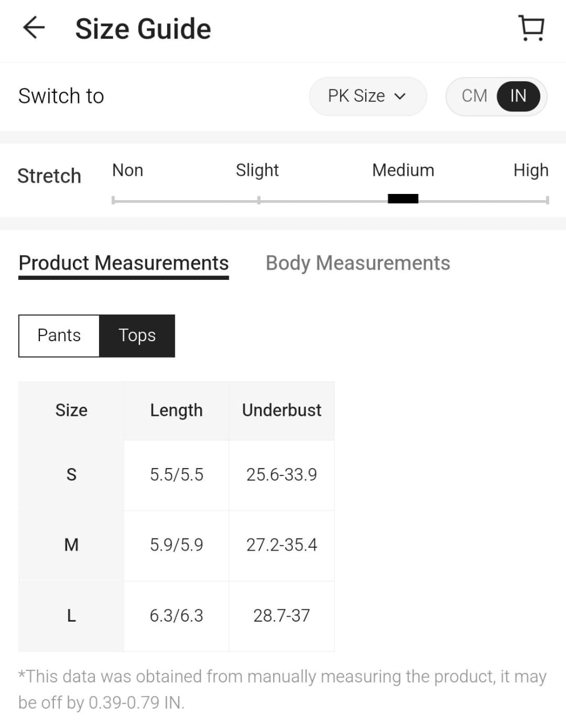Click the PK Size chevron arrow
Viewport: 566px width, 728px height.
(x=400, y=97)
